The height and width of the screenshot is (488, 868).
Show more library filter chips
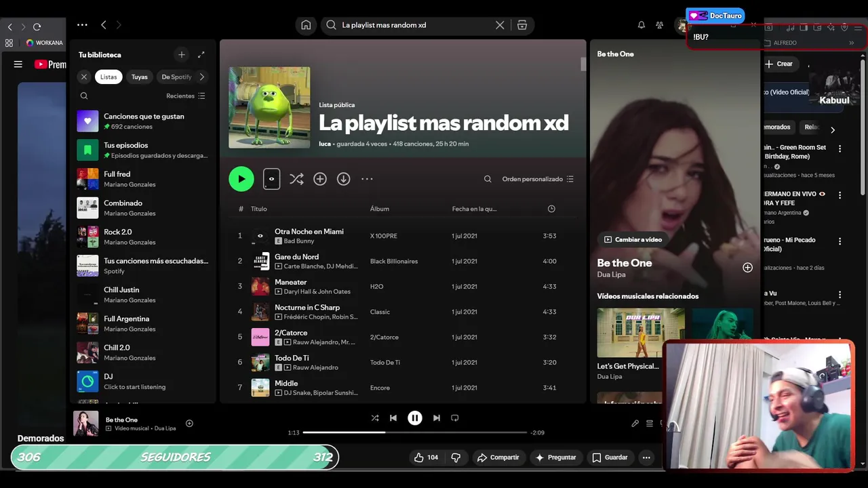[x=201, y=77]
